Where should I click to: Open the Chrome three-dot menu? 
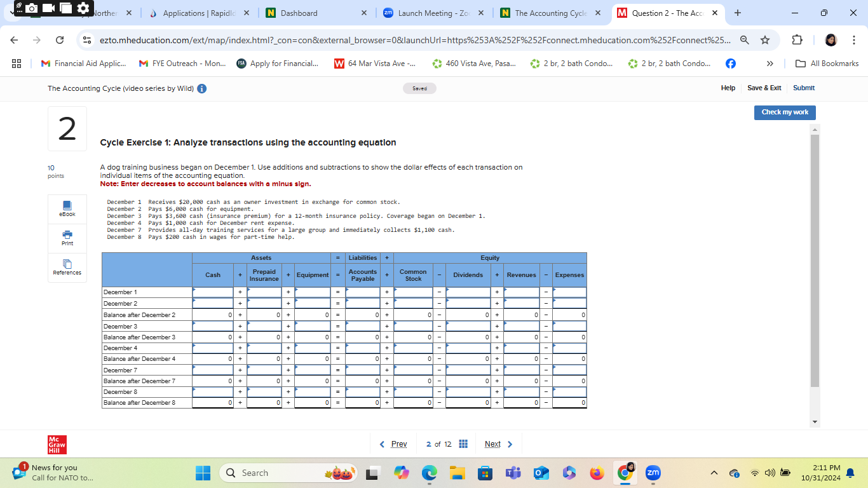(x=855, y=40)
